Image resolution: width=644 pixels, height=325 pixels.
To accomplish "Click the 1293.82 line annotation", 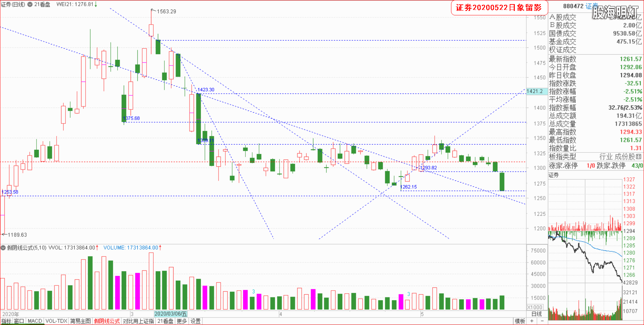I will tap(428, 168).
